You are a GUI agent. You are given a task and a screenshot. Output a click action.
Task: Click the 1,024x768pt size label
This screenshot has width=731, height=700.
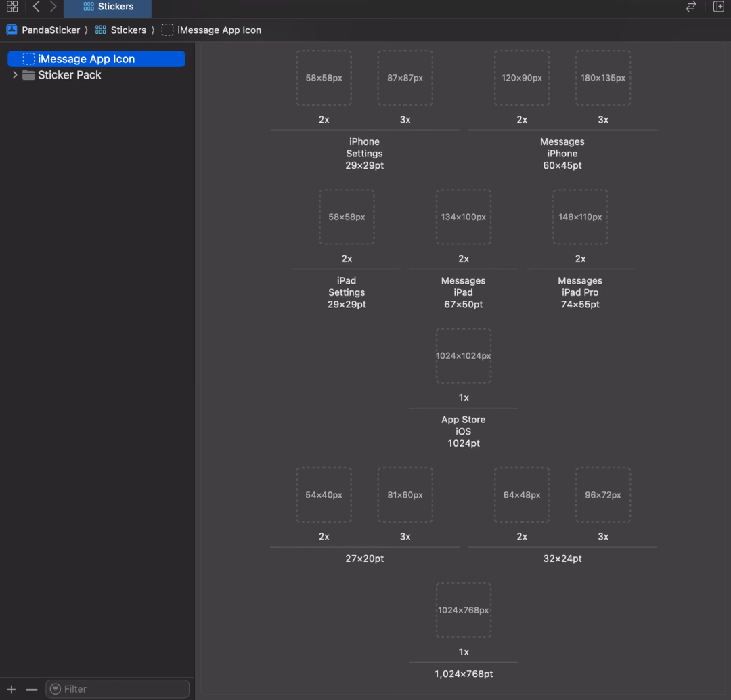(464, 674)
